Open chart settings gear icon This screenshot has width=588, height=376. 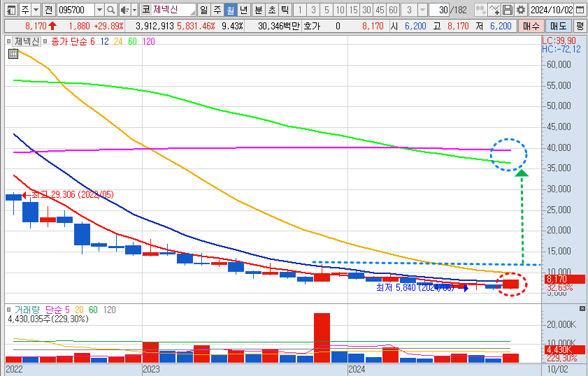click(520, 10)
